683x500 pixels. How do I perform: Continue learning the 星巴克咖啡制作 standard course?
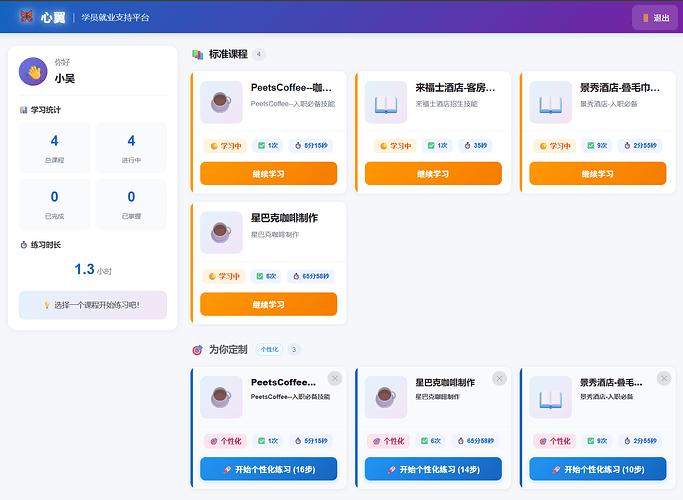[x=268, y=304]
